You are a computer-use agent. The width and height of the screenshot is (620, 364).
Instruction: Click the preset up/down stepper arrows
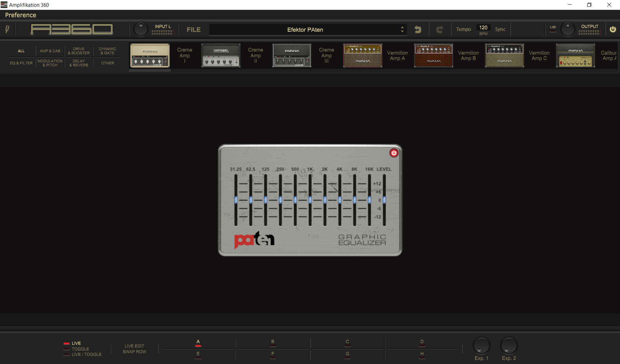tap(402, 29)
